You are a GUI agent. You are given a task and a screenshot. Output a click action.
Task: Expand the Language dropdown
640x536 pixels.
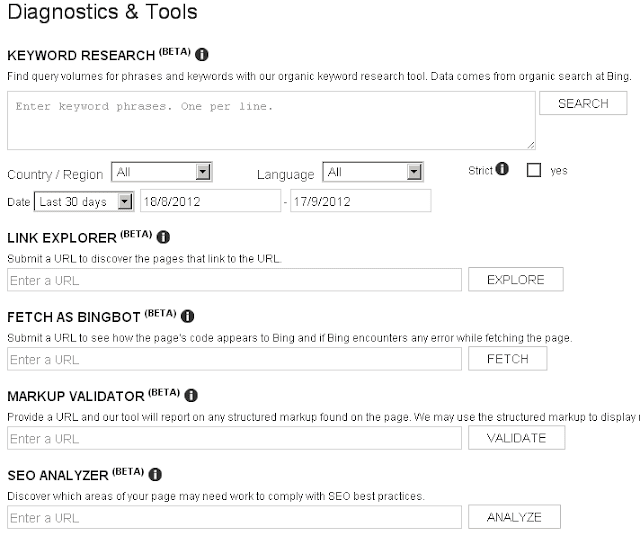[x=373, y=172]
